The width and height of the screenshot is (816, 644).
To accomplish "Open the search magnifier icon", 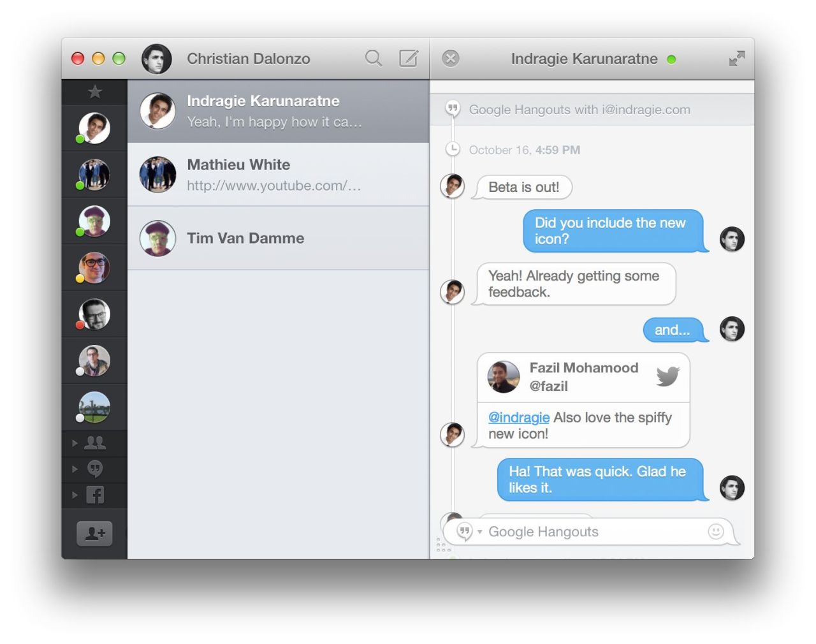I will [x=374, y=59].
